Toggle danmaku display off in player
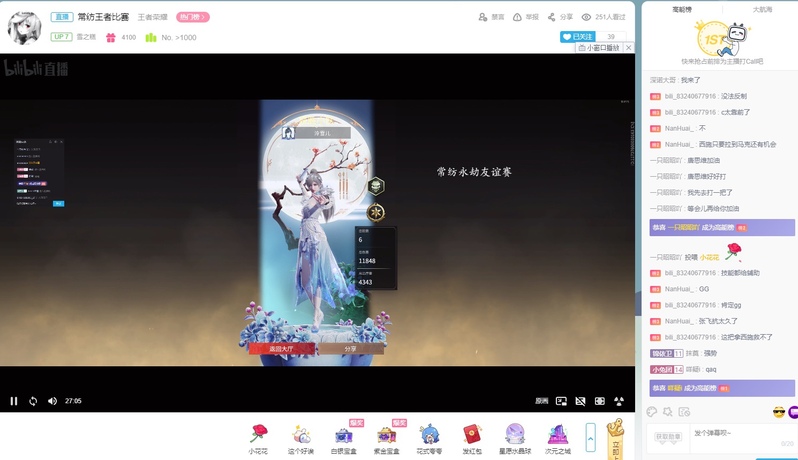The height and width of the screenshot is (460, 798). coord(580,401)
